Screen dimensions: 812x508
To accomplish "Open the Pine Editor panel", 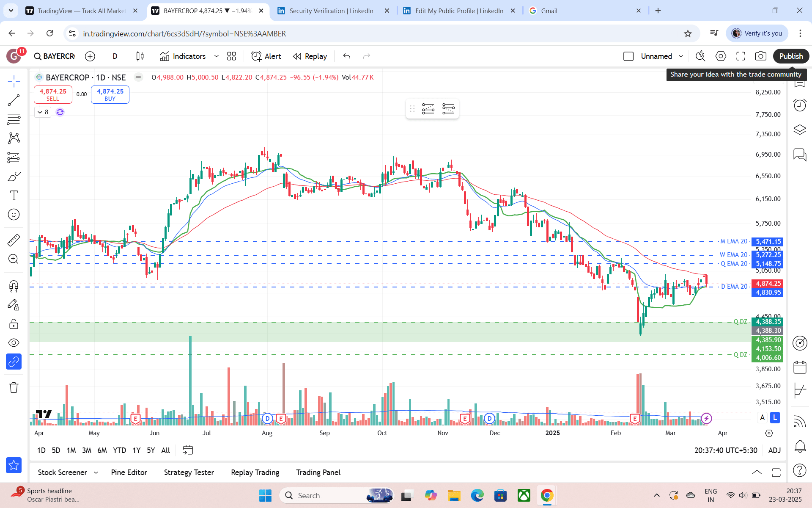I will pos(129,472).
